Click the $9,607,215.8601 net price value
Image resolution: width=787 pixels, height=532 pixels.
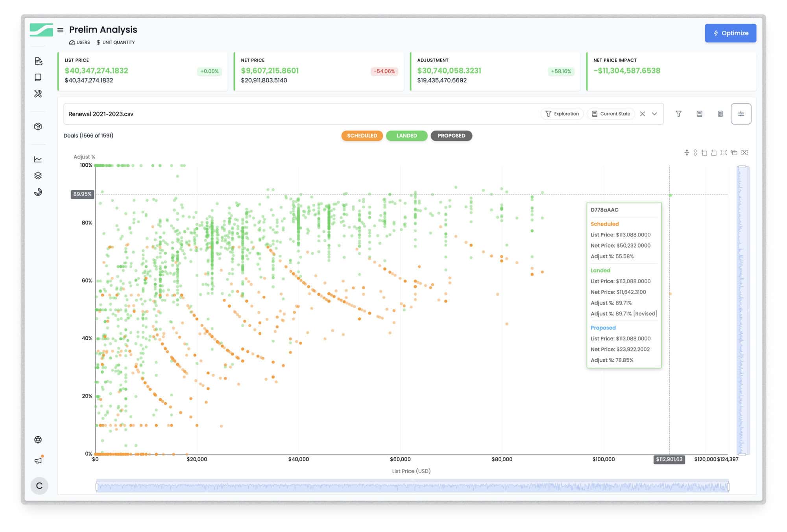click(x=270, y=71)
